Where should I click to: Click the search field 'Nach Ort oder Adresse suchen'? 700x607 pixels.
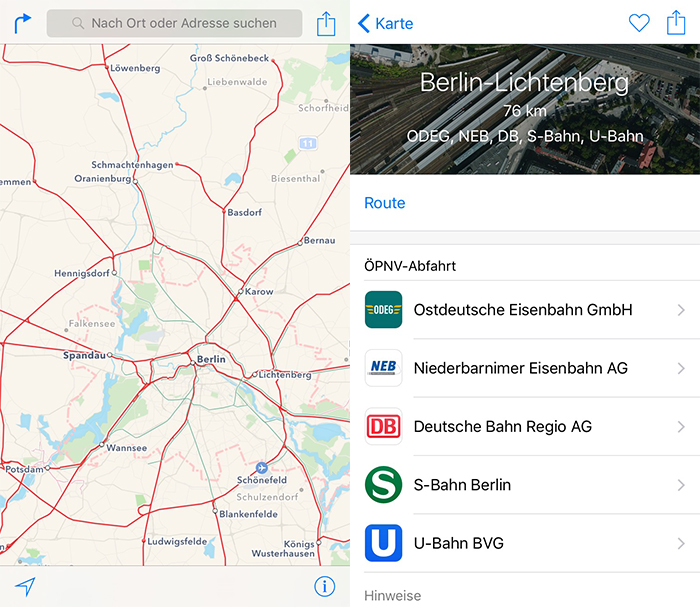click(174, 23)
